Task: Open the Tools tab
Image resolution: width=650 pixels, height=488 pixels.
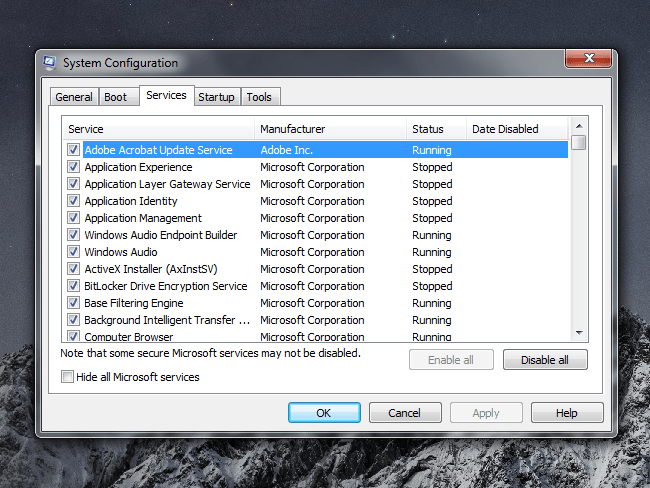Action: tap(259, 97)
